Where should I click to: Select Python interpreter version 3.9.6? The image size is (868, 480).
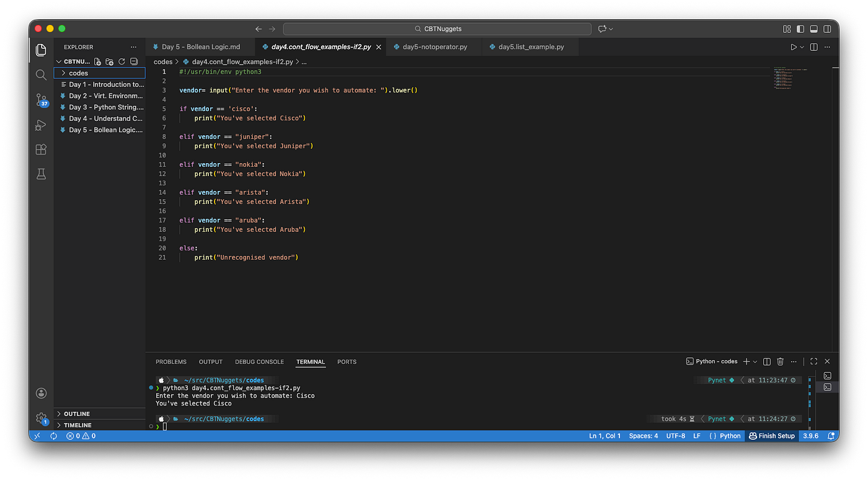(810, 436)
